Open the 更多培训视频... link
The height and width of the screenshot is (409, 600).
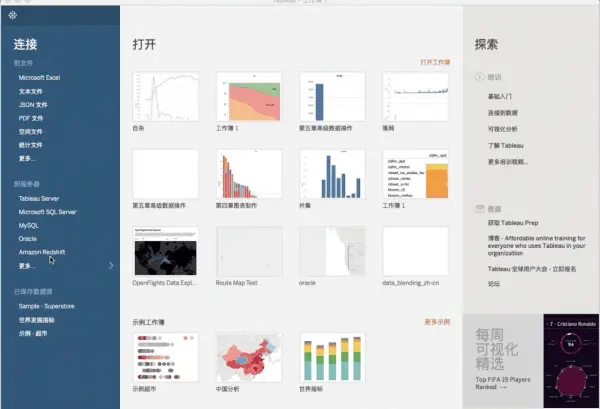coord(508,162)
